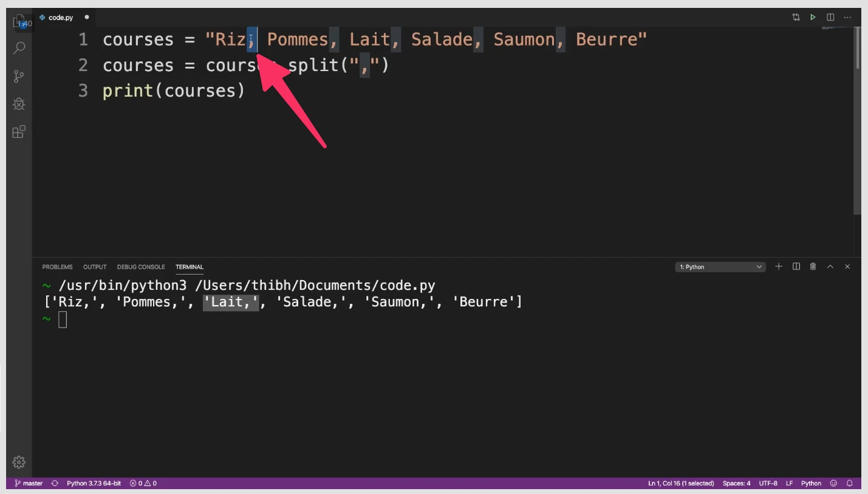This screenshot has height=494, width=868.
Task: Select Python 3.7.3 64-bit interpreter
Action: tap(94, 484)
